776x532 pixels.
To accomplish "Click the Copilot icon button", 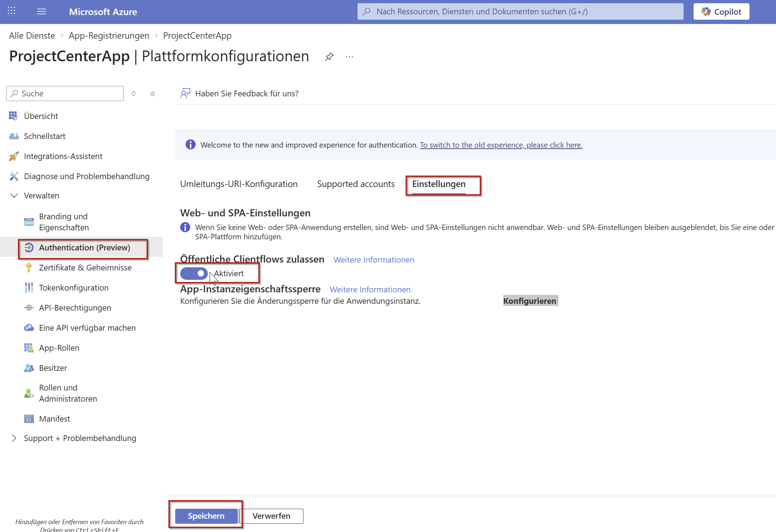I will (x=721, y=11).
